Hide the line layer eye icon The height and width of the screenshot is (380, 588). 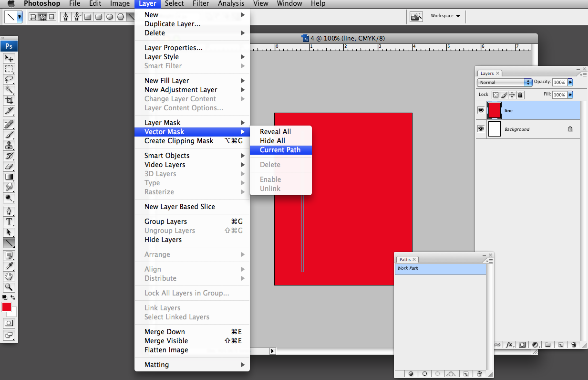point(481,110)
